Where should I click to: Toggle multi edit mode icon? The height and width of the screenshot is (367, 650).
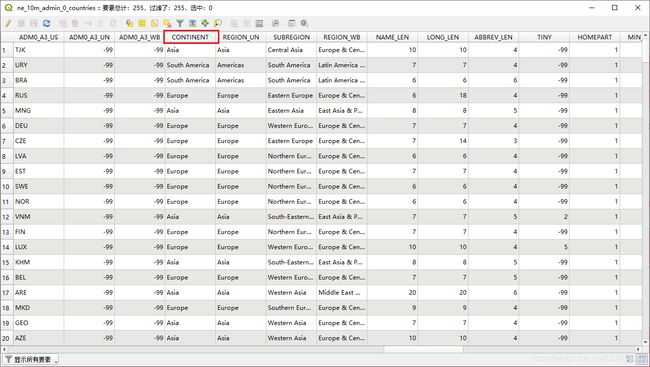click(x=21, y=24)
